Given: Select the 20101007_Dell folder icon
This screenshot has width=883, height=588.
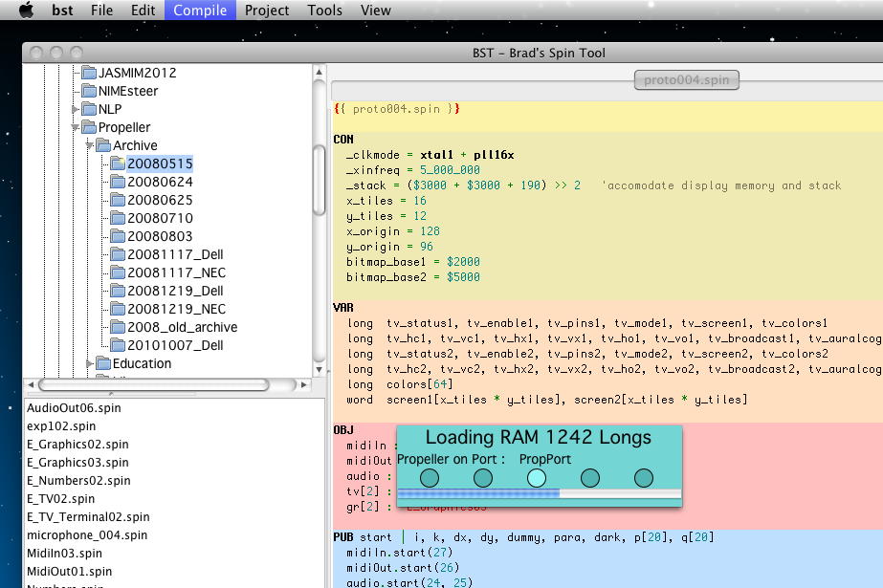Looking at the screenshot, I should point(118,345).
